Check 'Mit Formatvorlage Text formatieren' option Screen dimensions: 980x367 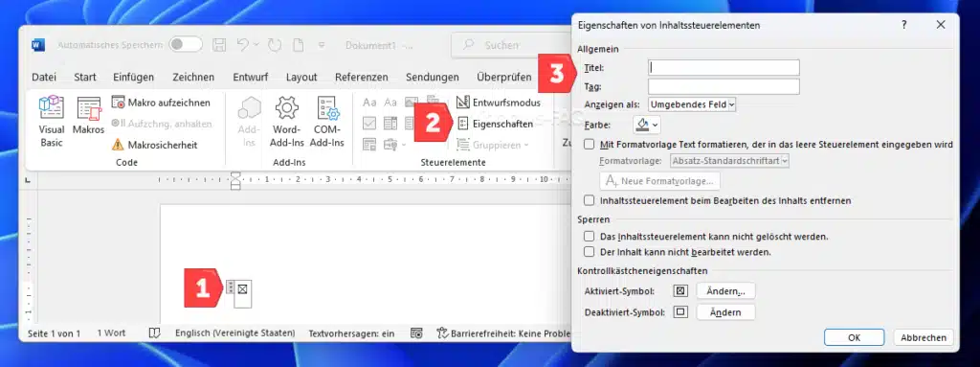coord(589,144)
